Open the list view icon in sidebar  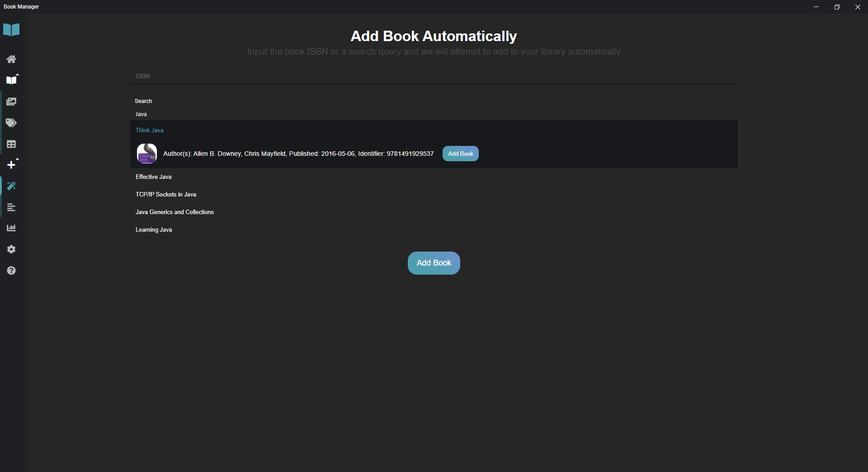pos(11,207)
